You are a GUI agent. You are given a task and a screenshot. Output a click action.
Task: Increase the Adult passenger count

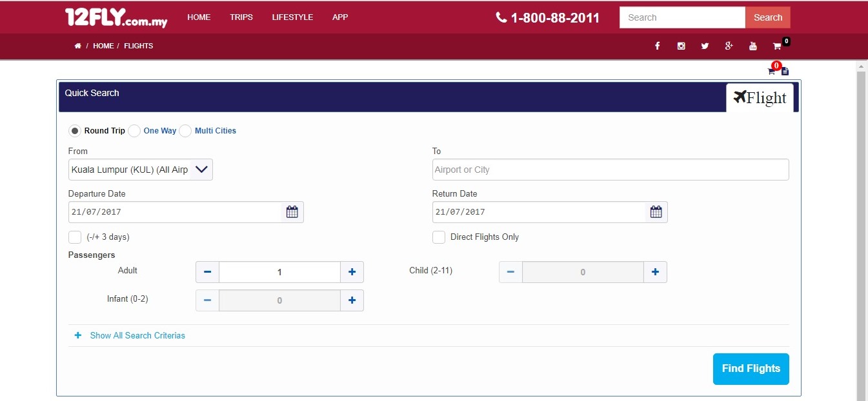pos(352,272)
